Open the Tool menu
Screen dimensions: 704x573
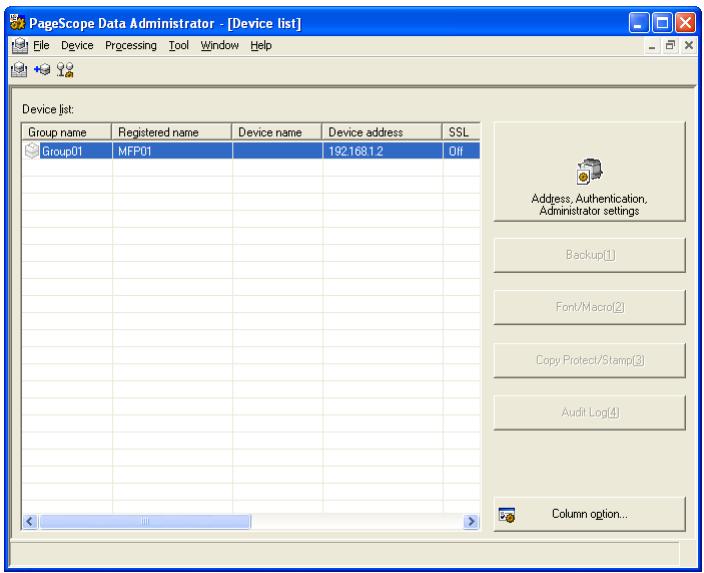pyautogui.click(x=179, y=45)
